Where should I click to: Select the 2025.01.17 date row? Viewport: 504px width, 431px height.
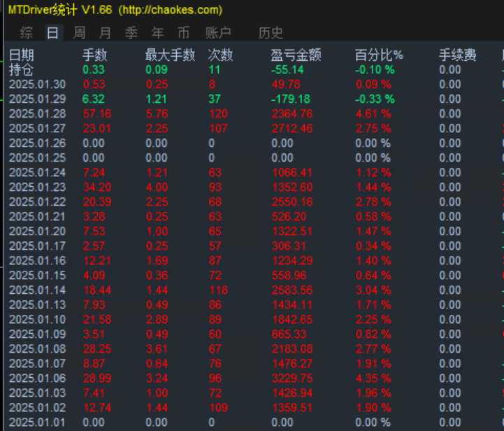click(x=37, y=246)
